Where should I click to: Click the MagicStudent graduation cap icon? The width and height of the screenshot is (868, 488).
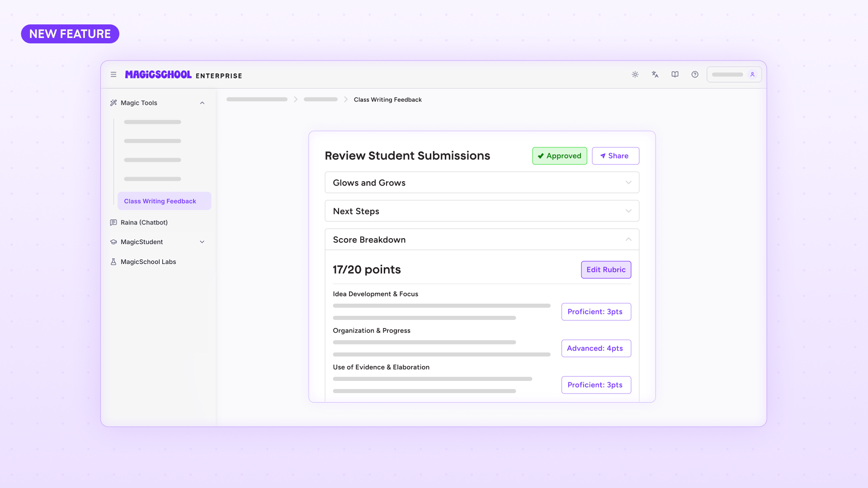[113, 242]
